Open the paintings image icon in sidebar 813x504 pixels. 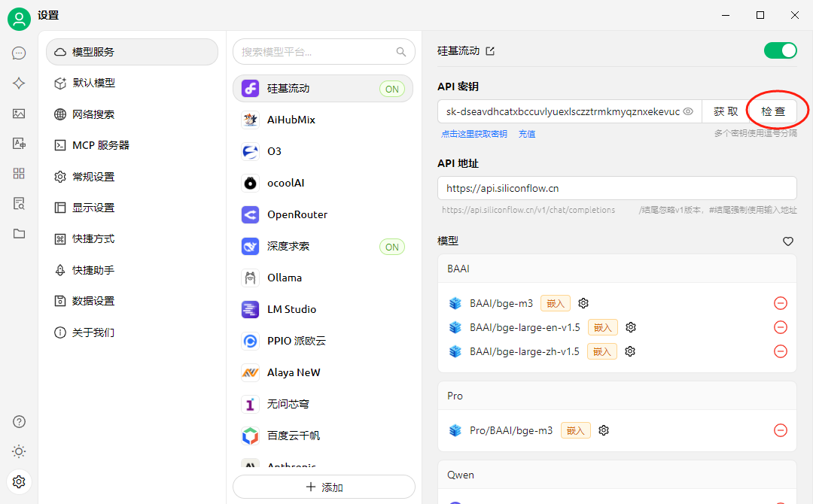[x=19, y=113]
